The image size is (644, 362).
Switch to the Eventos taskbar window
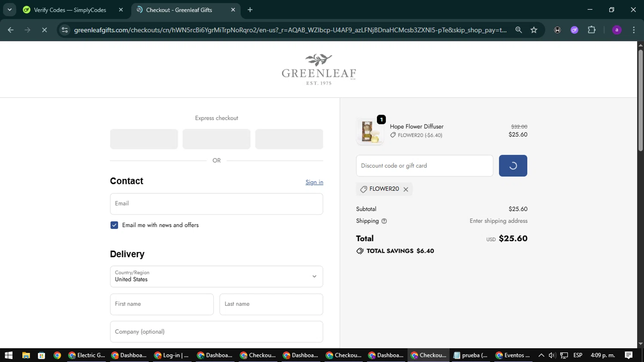point(513,355)
